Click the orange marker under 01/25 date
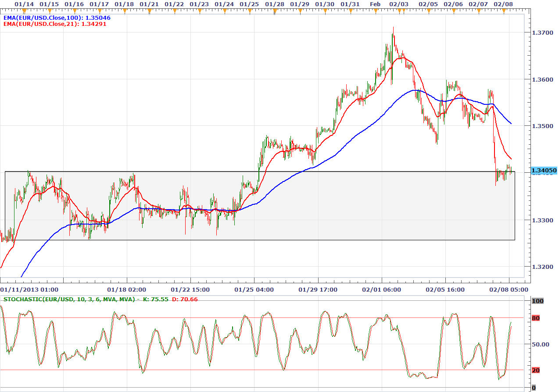 coord(250,11)
